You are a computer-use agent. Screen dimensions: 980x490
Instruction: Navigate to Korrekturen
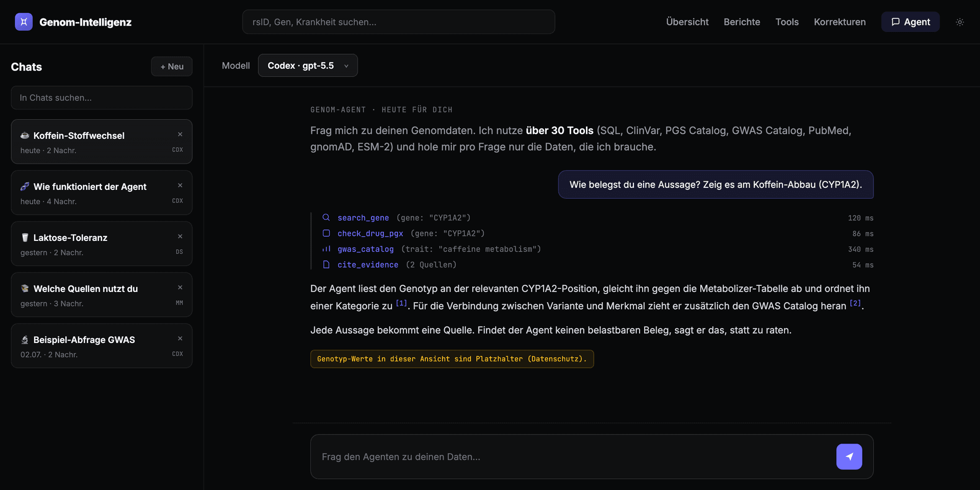click(840, 22)
